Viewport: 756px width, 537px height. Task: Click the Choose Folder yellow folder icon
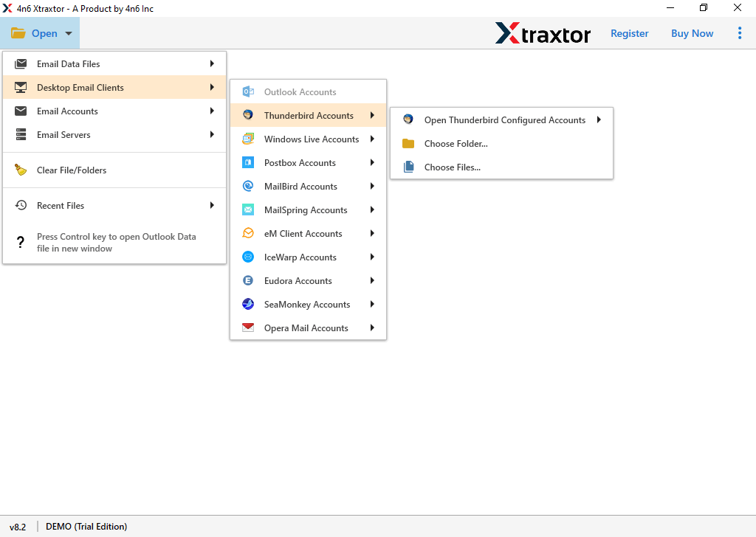(408, 144)
